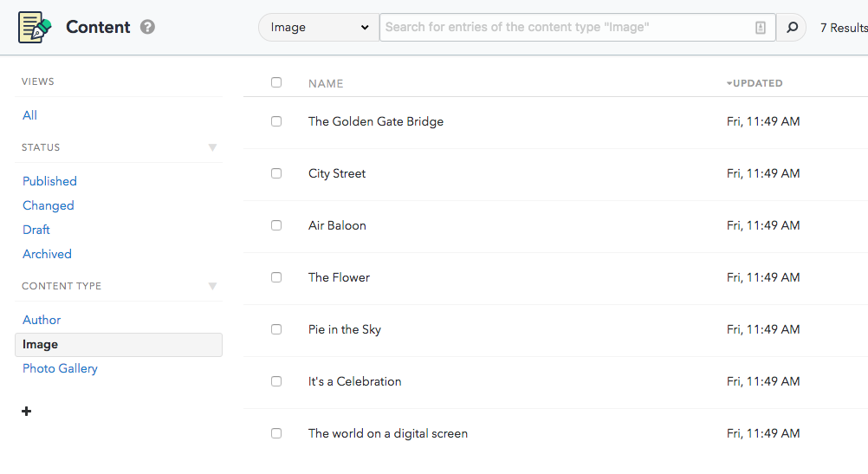The width and height of the screenshot is (868, 474).
Task: Add a new view with the plus icon
Action: coord(27,412)
